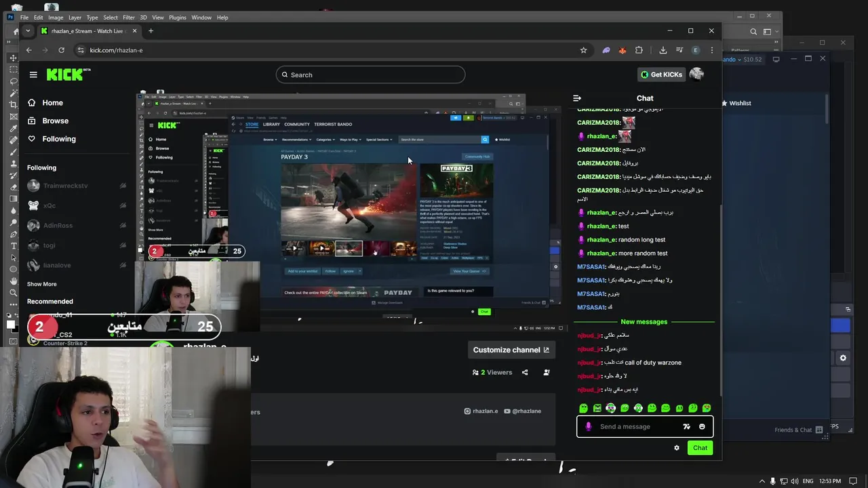Open the Photoshop search icon

753,31
